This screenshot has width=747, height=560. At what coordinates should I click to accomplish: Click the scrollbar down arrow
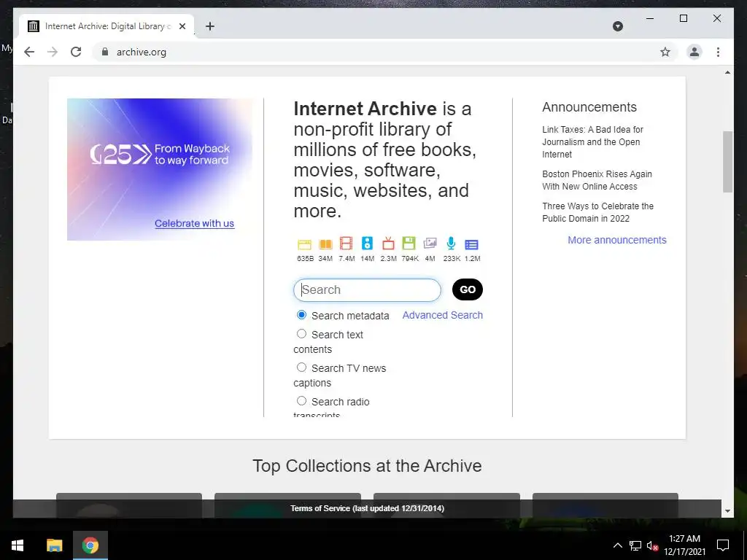pyautogui.click(x=727, y=511)
